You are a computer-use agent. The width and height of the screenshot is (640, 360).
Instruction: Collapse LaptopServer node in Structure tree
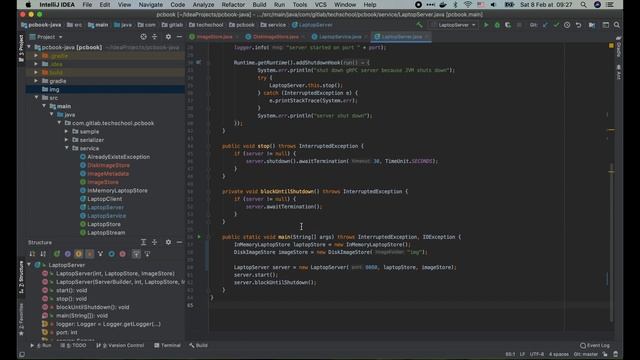coord(29,264)
